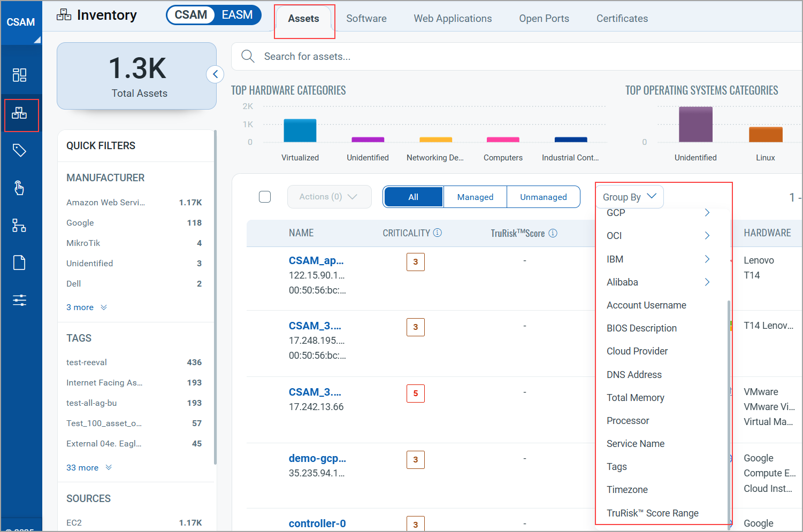Open the Actions (0) dropdown
The height and width of the screenshot is (532, 803).
click(x=329, y=197)
